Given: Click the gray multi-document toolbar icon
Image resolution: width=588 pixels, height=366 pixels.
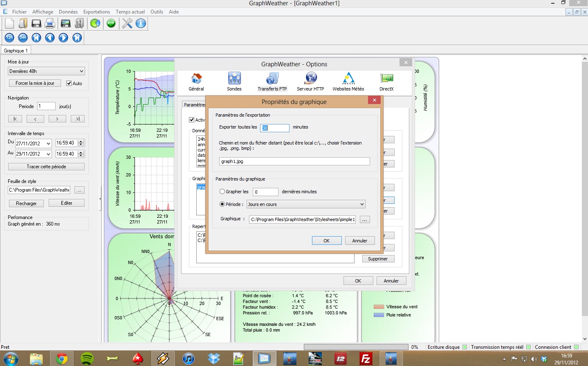Looking at the screenshot, I should point(79,23).
